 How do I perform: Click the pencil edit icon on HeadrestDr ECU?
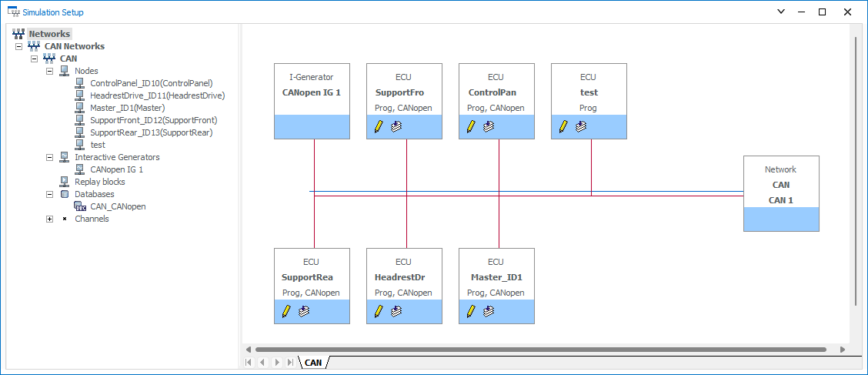coord(378,311)
